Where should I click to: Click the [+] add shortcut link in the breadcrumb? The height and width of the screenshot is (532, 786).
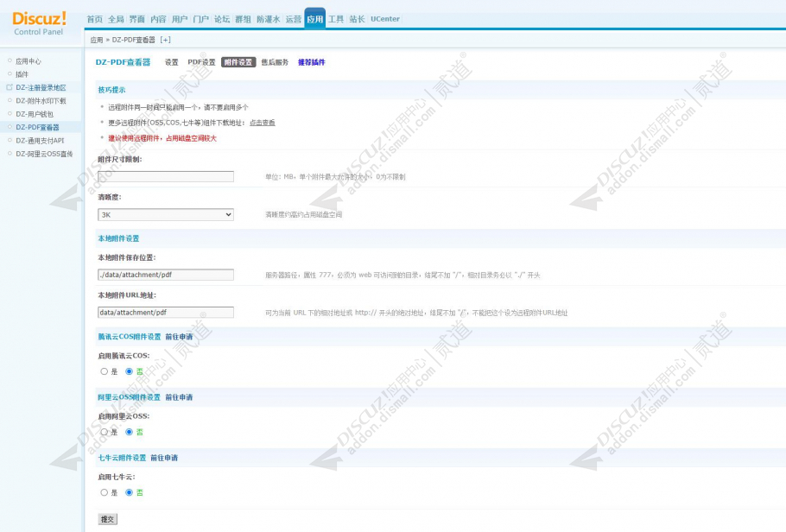(x=166, y=40)
